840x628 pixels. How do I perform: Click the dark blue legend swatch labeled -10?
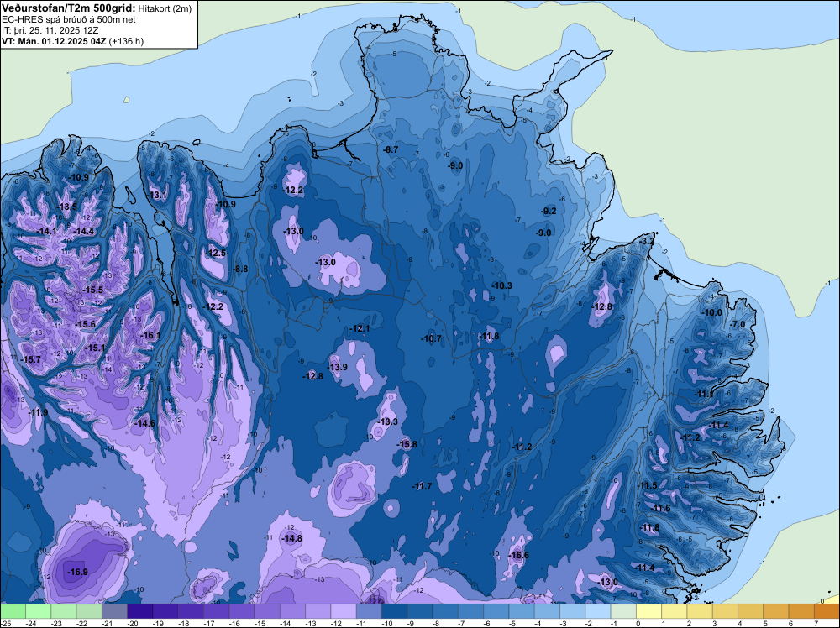pyautogui.click(x=394, y=611)
